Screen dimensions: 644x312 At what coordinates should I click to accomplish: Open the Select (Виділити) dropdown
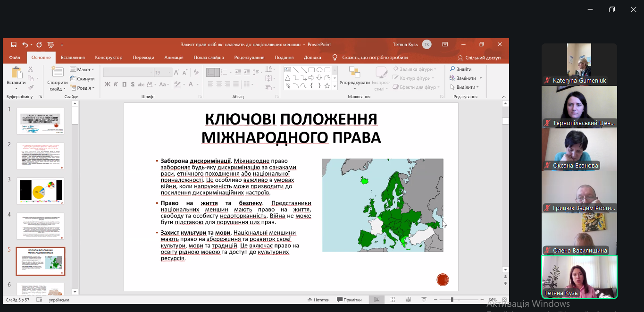[x=465, y=87]
